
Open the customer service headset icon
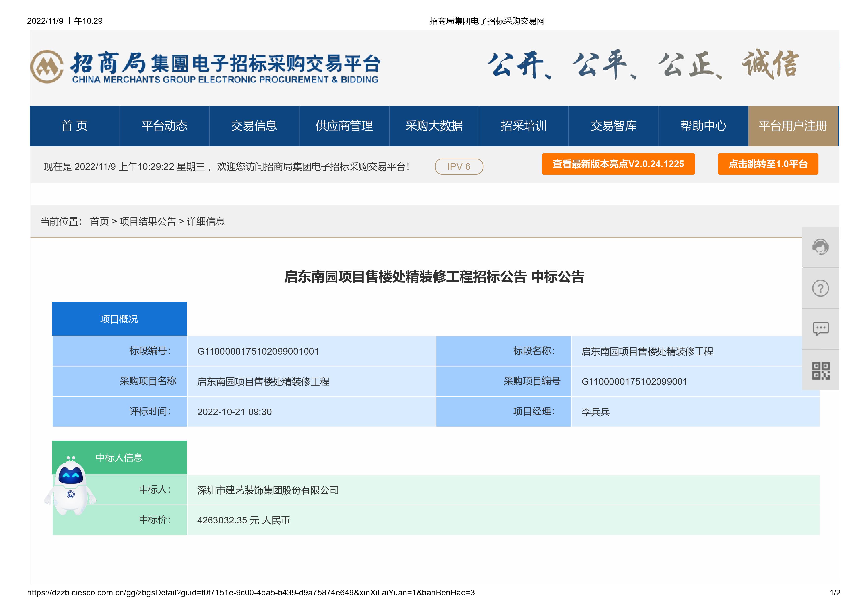click(x=820, y=247)
